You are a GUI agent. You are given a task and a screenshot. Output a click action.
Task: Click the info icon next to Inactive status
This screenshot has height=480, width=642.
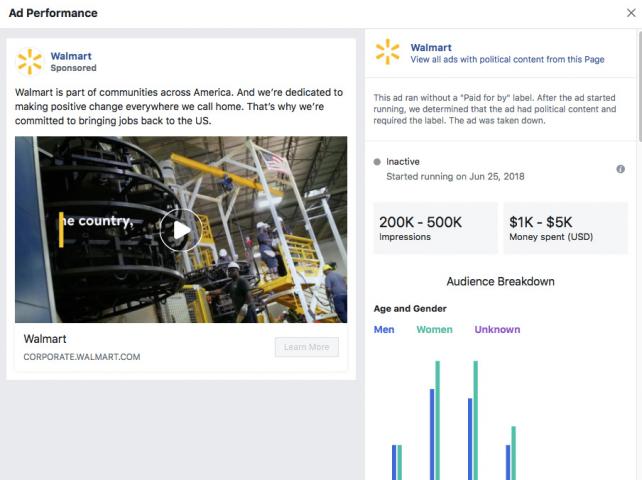point(620,169)
